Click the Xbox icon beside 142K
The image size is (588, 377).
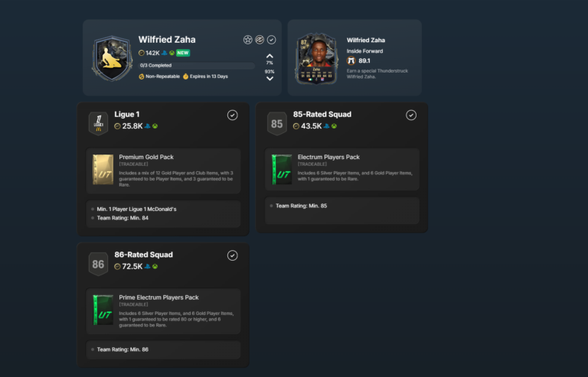[171, 53]
